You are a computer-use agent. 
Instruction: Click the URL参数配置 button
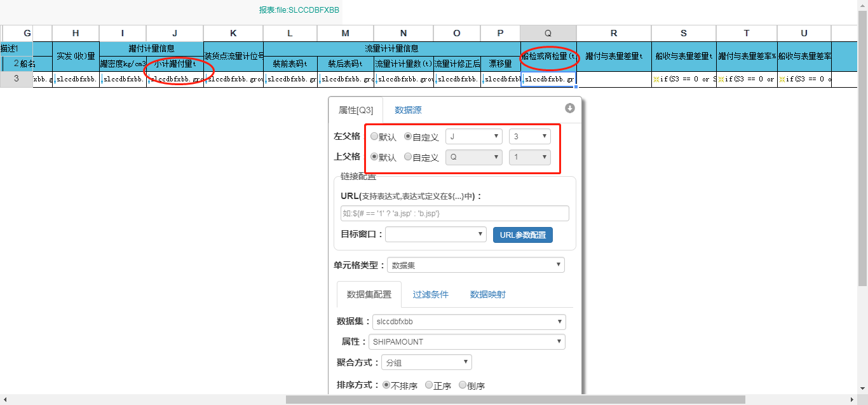(x=522, y=235)
